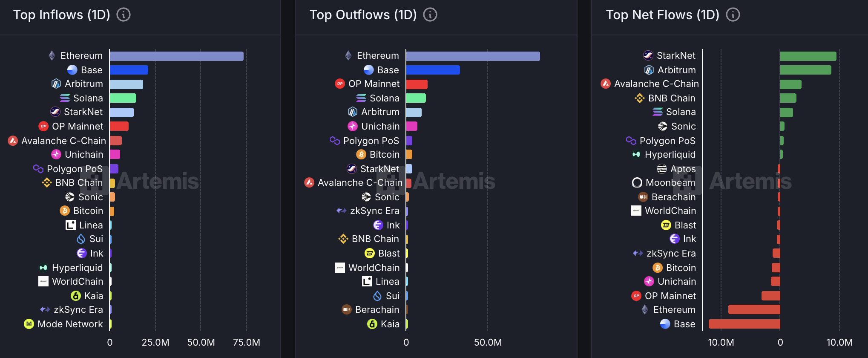Image resolution: width=868 pixels, height=358 pixels.
Task: Select the "25.0M" axis value in Top Inflows
Action: click(155, 342)
